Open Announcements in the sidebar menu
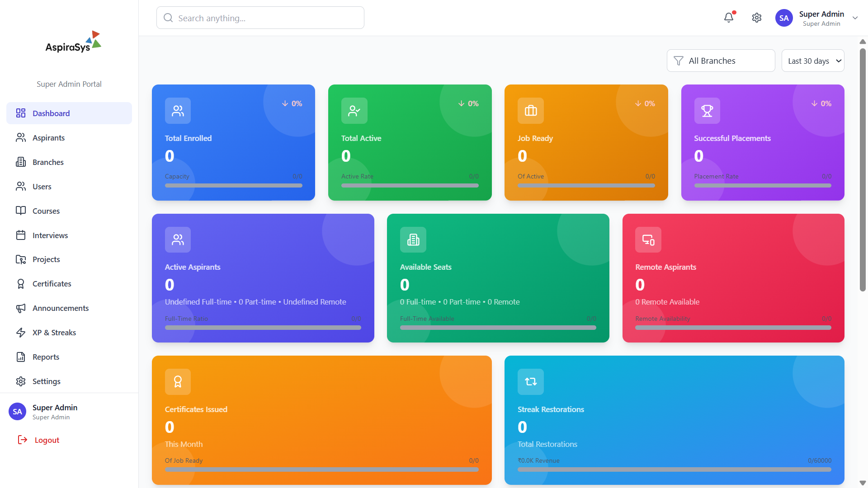 [x=60, y=308]
